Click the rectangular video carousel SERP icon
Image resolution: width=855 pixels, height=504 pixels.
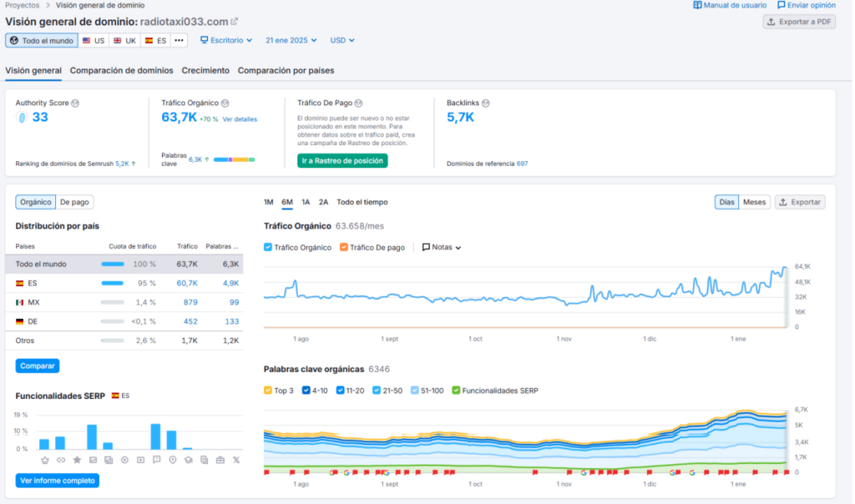[140, 460]
